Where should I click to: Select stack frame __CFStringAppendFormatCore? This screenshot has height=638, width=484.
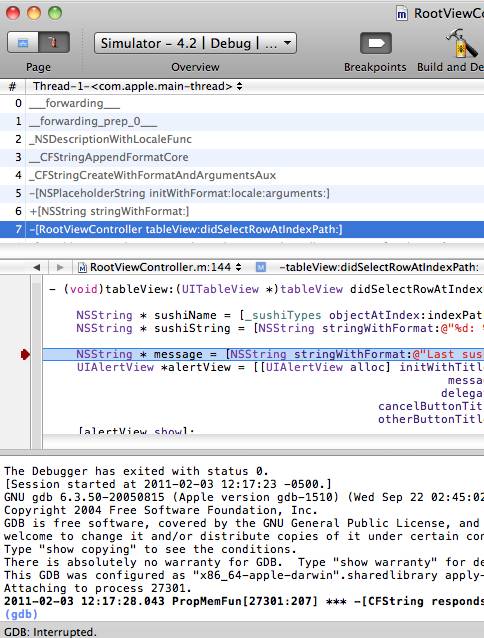(x=242, y=157)
